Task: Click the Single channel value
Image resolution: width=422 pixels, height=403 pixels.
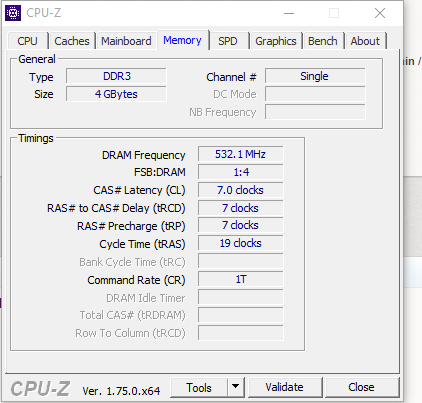Action: 315,76
